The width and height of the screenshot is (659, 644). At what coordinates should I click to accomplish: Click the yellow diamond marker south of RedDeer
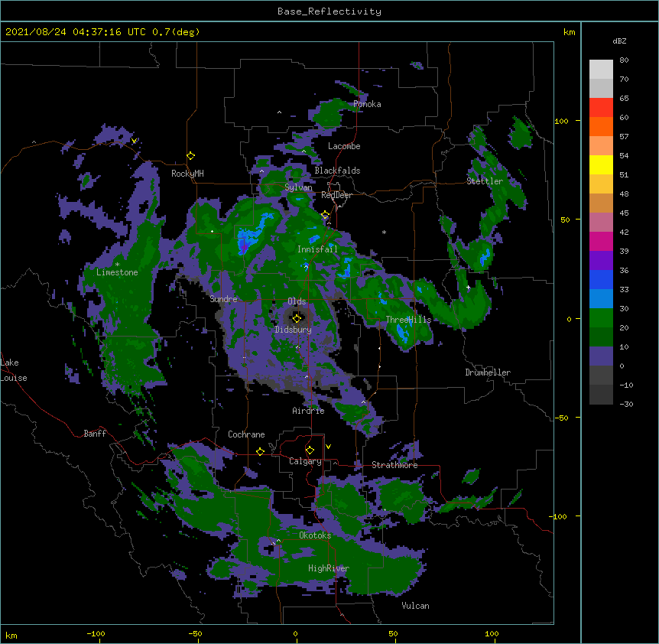(325, 215)
